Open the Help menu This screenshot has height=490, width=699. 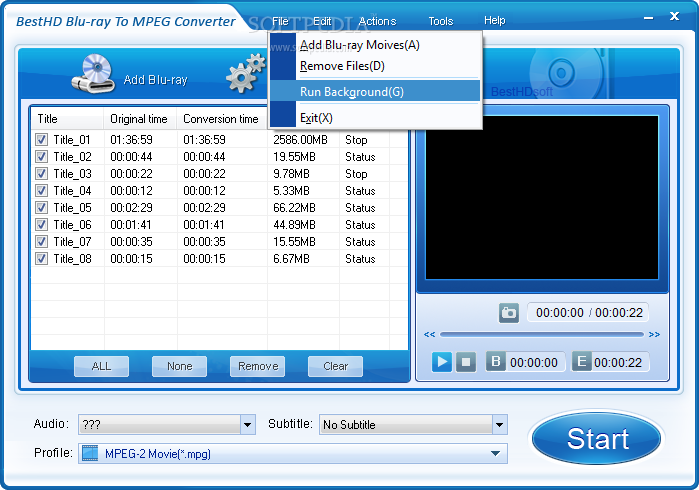495,21
